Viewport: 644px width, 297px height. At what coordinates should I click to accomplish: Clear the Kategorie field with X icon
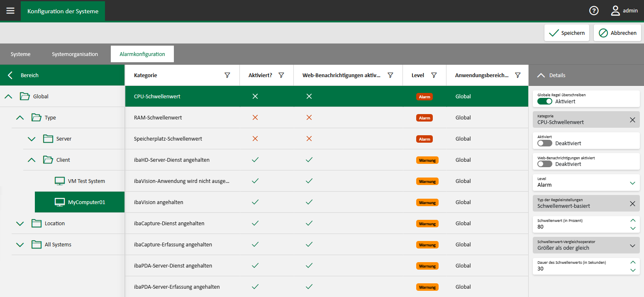pyautogui.click(x=632, y=120)
